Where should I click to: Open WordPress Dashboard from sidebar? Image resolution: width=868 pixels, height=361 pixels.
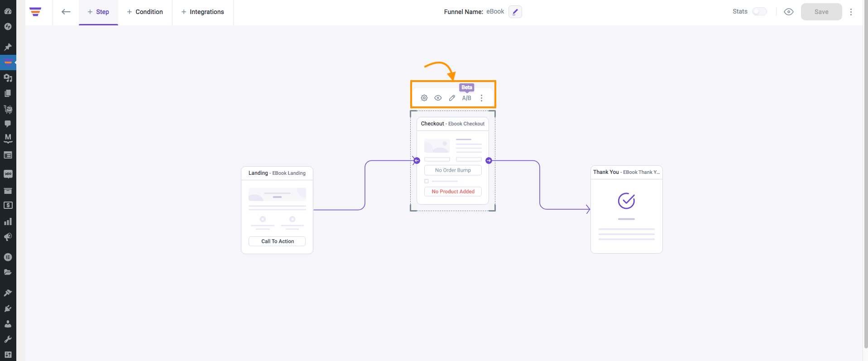8,11
